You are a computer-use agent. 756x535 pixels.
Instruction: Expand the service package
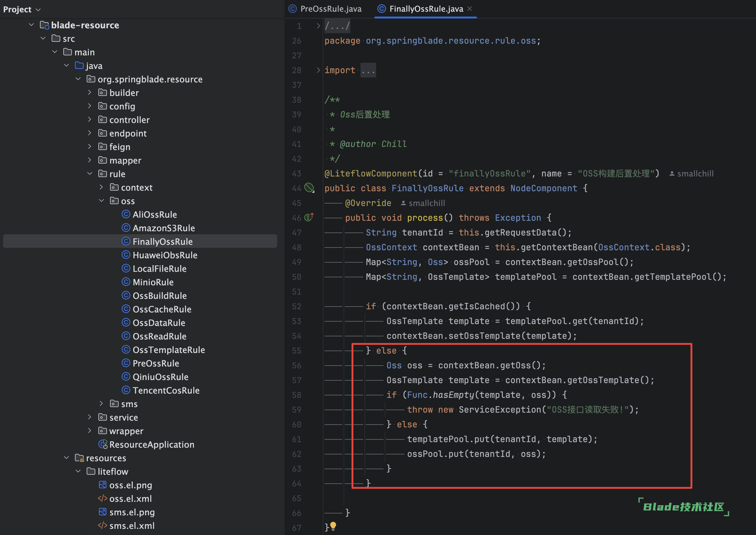coord(89,417)
